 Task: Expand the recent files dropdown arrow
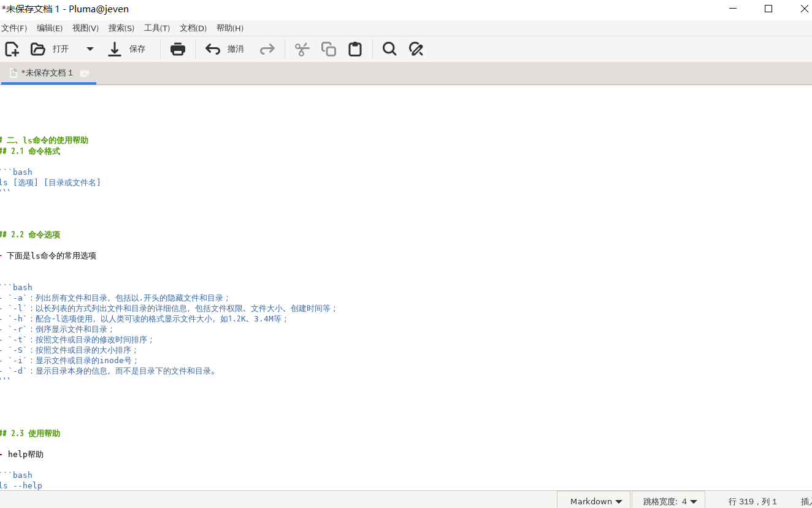click(90, 49)
